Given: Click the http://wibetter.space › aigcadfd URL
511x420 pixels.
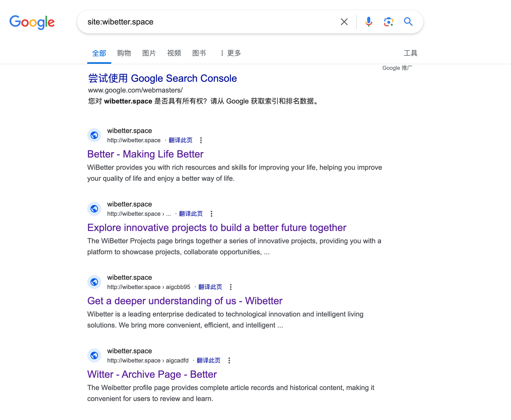Looking at the screenshot, I should click(148, 360).
